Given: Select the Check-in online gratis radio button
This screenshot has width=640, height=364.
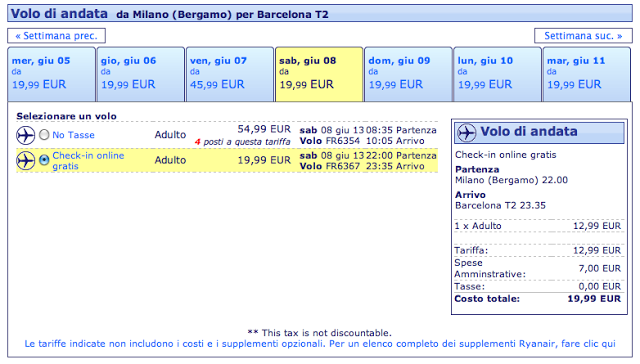Looking at the screenshot, I should tap(44, 160).
